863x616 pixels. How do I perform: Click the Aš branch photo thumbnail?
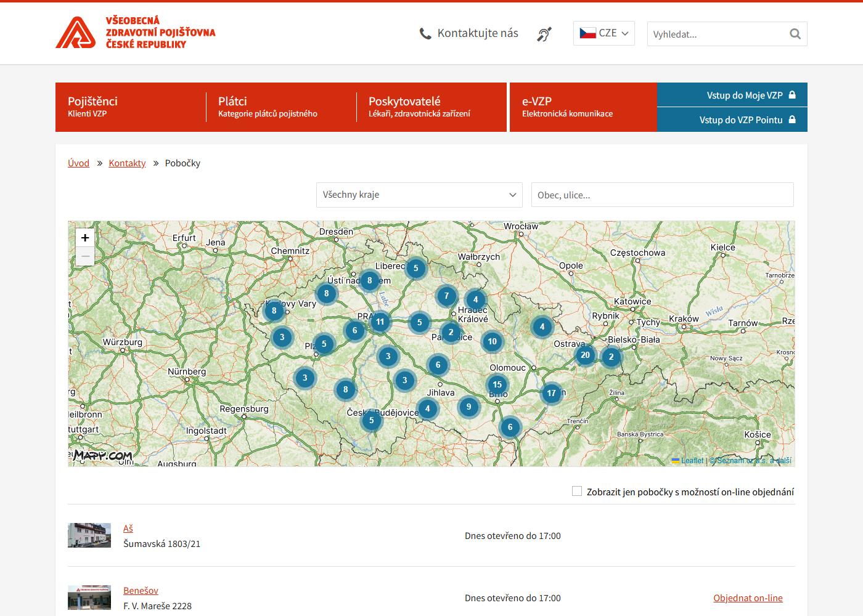89,535
